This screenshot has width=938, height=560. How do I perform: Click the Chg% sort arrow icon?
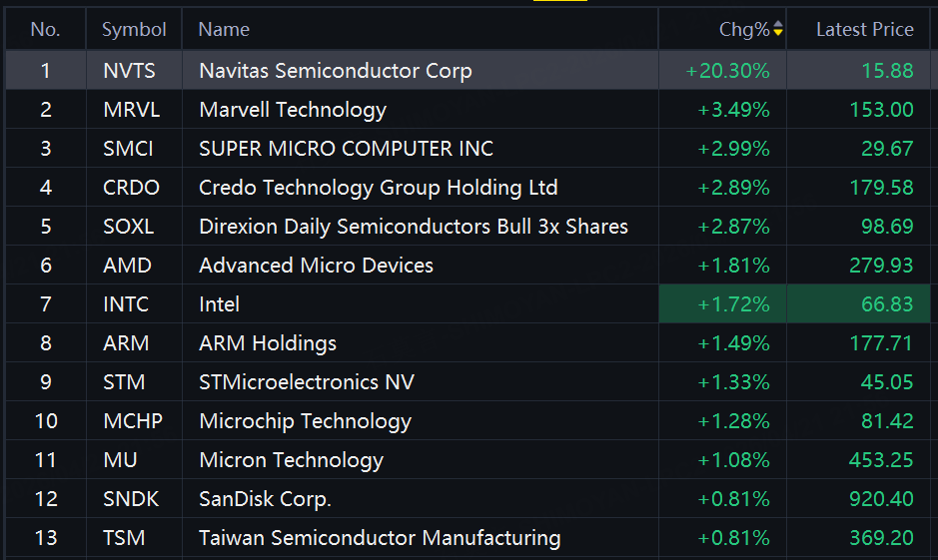click(778, 30)
